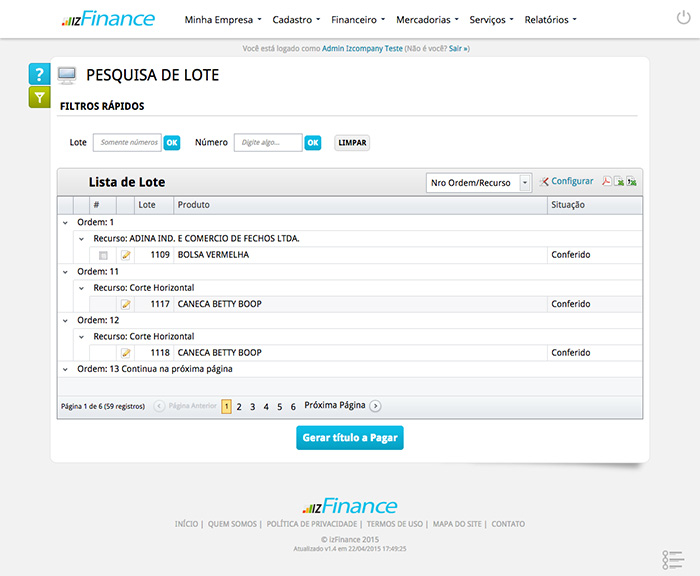Viewport: 700px width, 576px height.
Task: Open the Mercadorias menu
Action: [x=427, y=19]
